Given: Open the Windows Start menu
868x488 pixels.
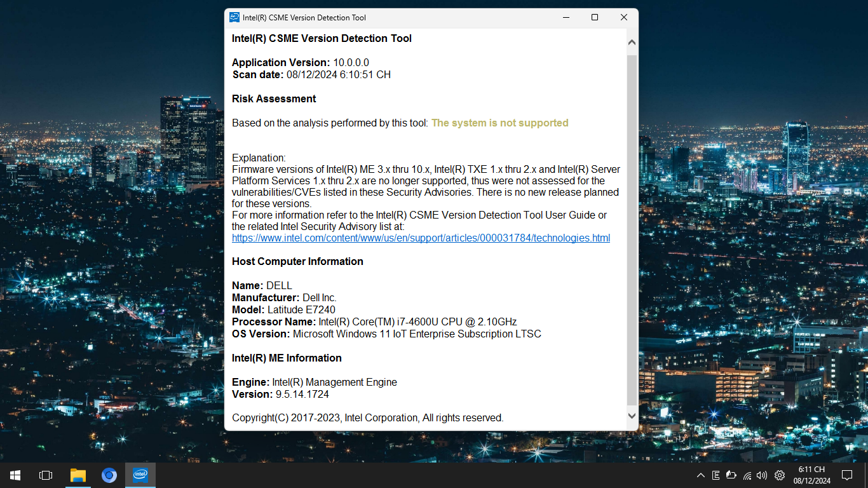Looking at the screenshot, I should pyautogui.click(x=15, y=475).
